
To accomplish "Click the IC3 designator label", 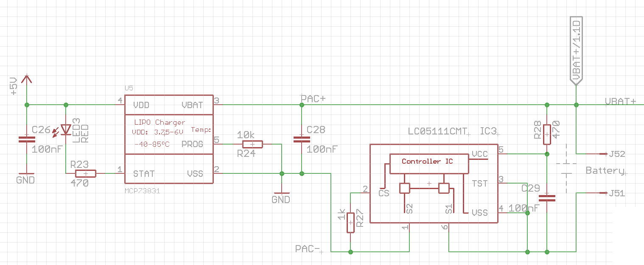I will tap(488, 131).
